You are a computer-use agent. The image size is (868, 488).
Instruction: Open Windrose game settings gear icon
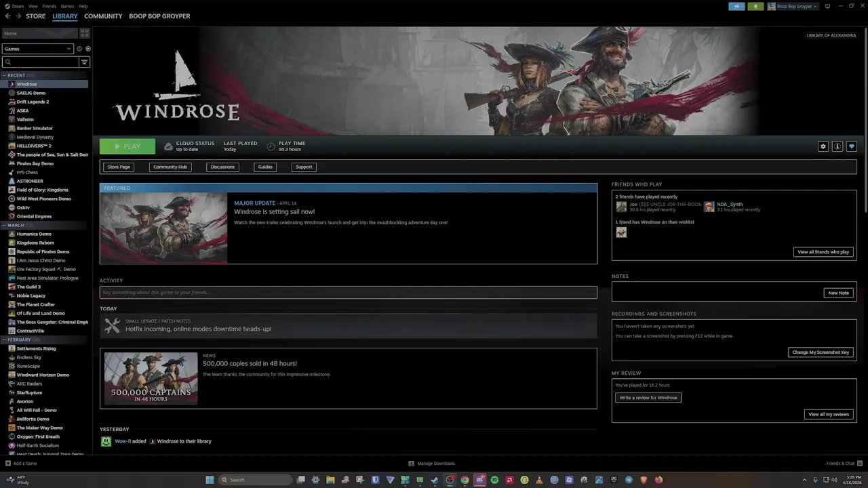pos(823,146)
